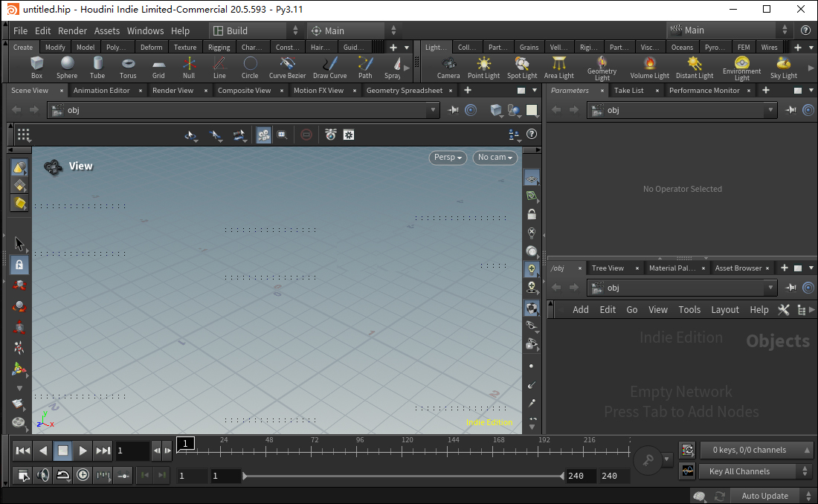
Task: Click the Sky Light shelf tool
Action: click(783, 67)
